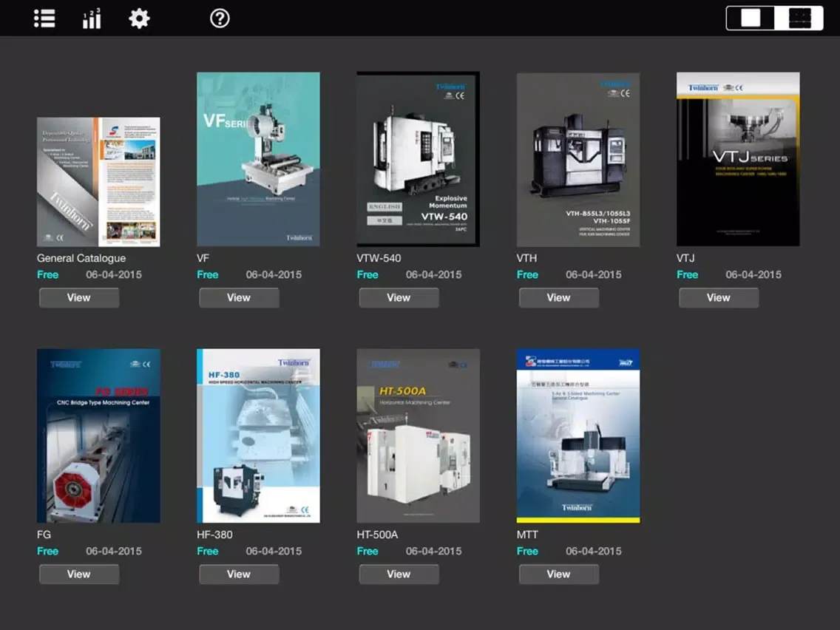Click View button for HF-380
Viewport: 840px width, 630px height.
pyautogui.click(x=239, y=575)
